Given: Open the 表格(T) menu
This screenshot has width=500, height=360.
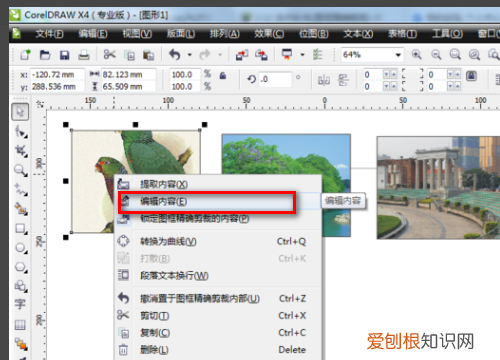Looking at the screenshot, I should pos(402,34).
